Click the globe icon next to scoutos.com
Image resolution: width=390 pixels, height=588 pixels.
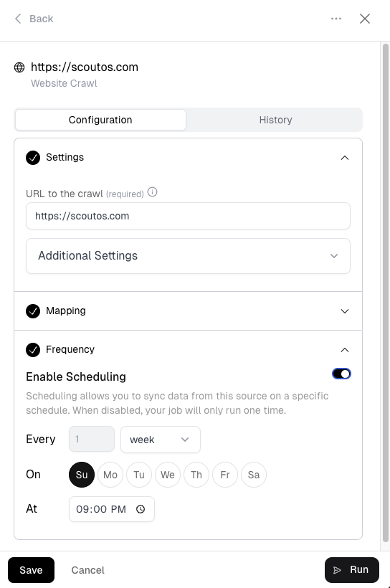pos(19,67)
